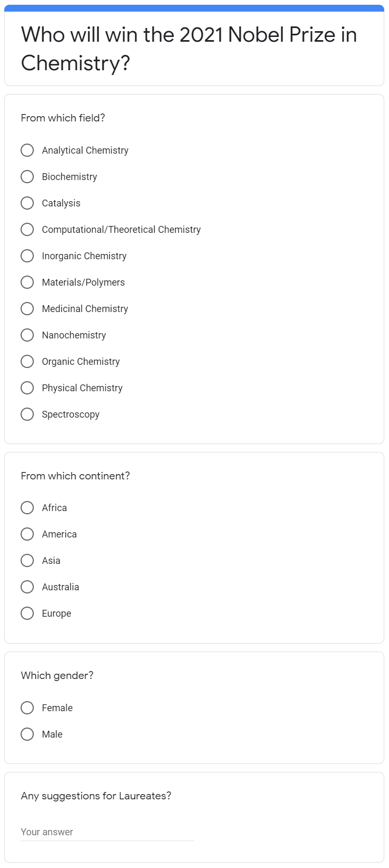Select the Catalysis radio option

(x=27, y=203)
